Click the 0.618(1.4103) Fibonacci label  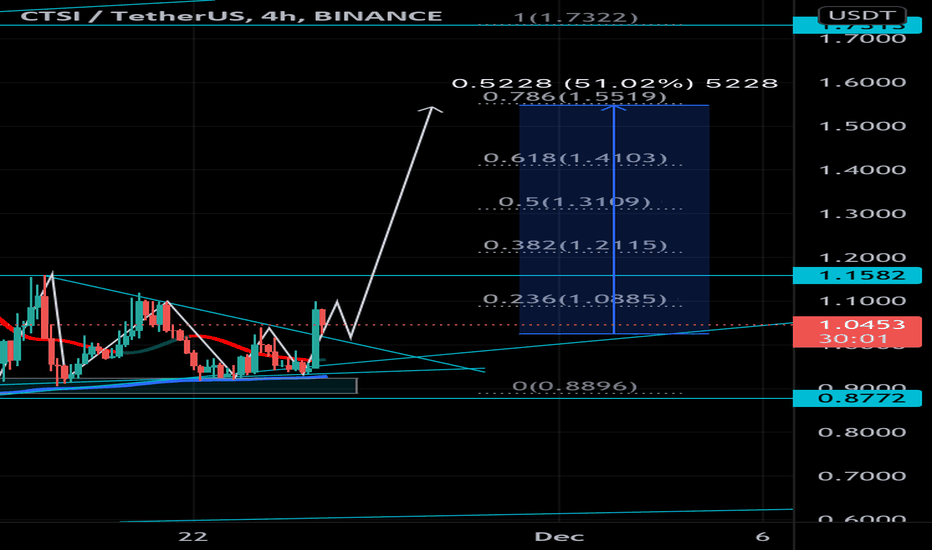[x=575, y=158]
